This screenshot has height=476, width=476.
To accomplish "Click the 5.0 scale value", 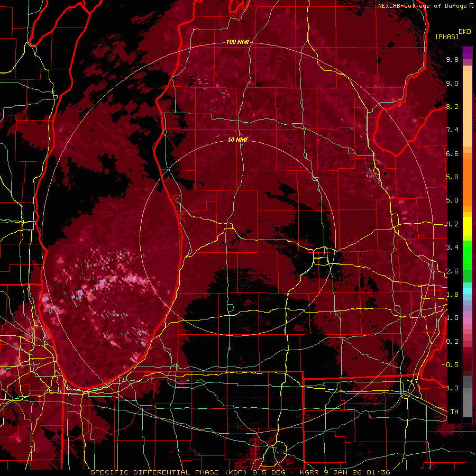I will 452,200.
